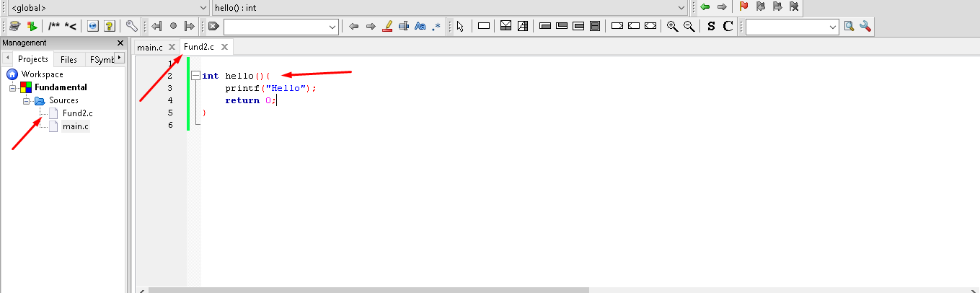Switch to the Files management tab
The height and width of the screenshot is (293, 980).
[x=69, y=59]
